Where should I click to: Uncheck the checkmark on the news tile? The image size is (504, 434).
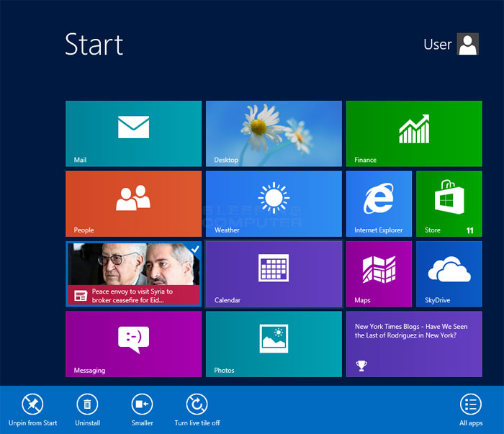[x=195, y=248]
